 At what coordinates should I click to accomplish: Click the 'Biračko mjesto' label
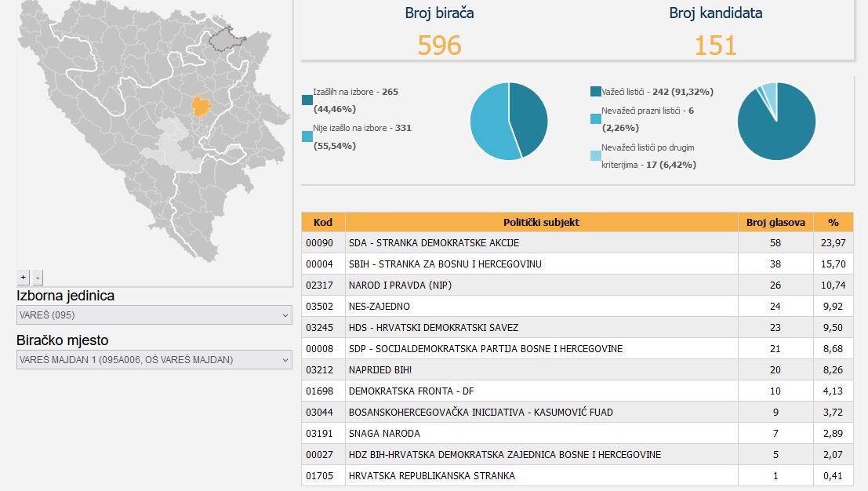(x=63, y=340)
